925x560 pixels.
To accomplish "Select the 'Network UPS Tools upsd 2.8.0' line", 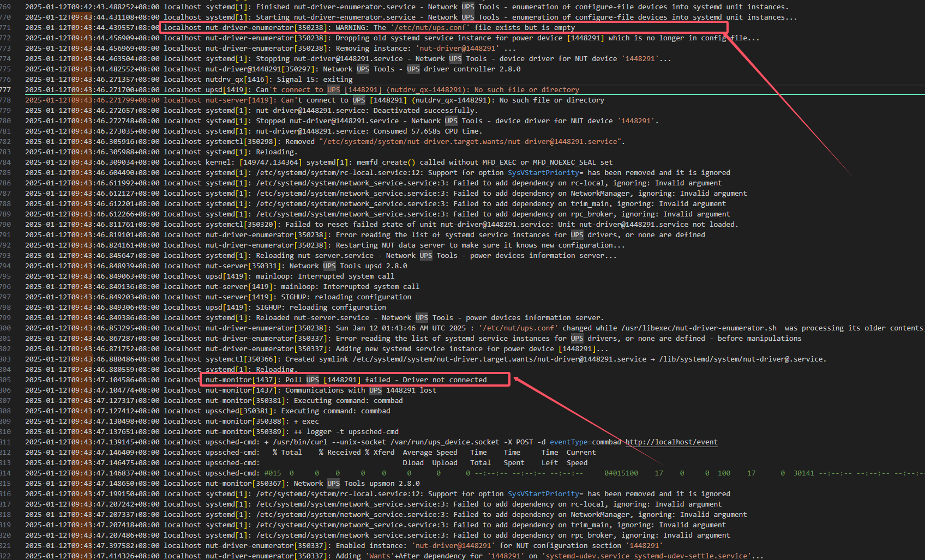I will click(x=216, y=266).
